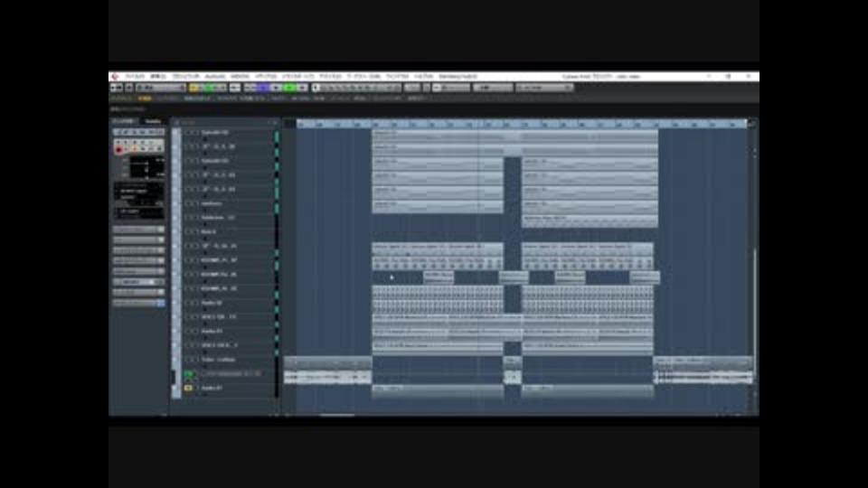Click the volume fader in the Inspector
Image resolution: width=868 pixels, height=488 pixels.
click(146, 164)
